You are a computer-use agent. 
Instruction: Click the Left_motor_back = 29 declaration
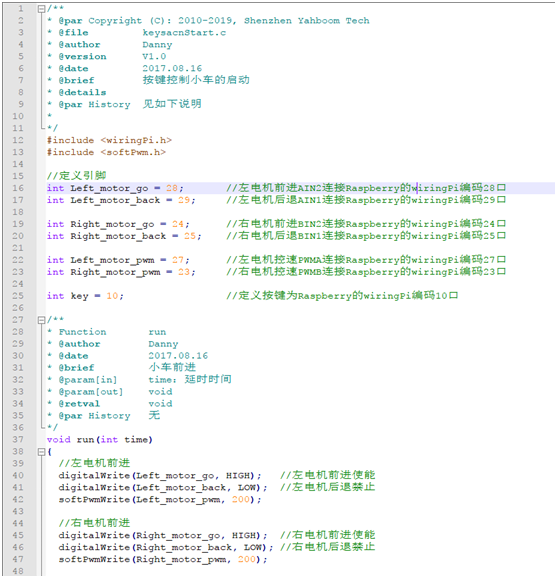coord(121,200)
